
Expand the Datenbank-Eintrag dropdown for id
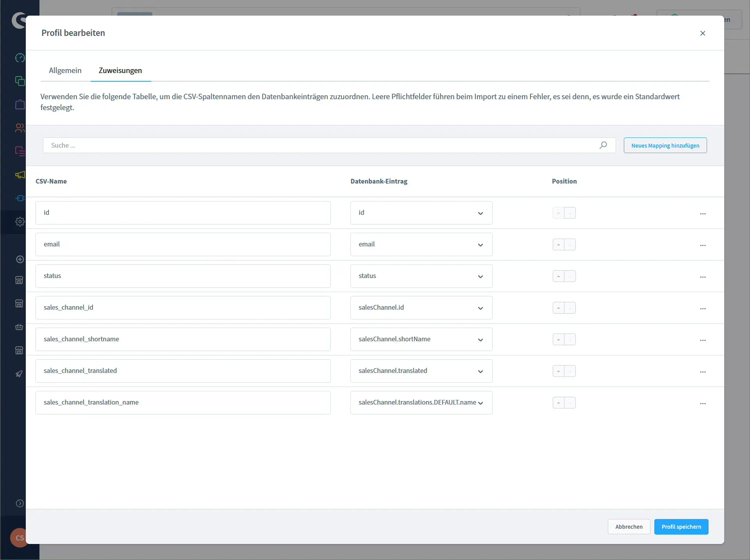[480, 213]
